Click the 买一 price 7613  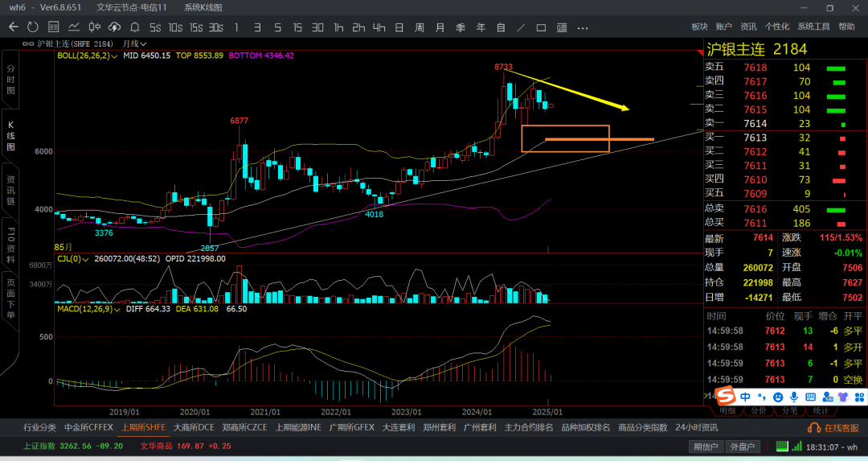pyautogui.click(x=755, y=138)
